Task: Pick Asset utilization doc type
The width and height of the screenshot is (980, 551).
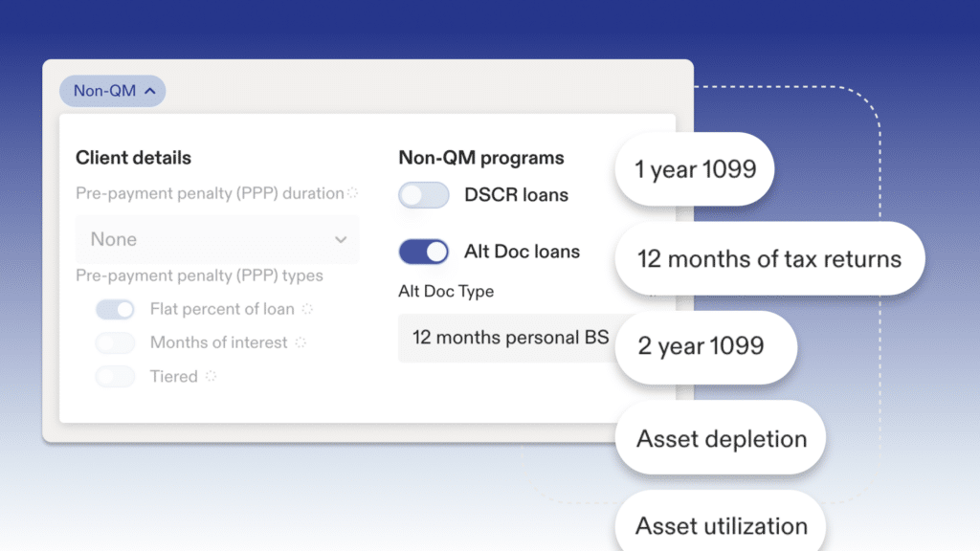Action: 721,523
